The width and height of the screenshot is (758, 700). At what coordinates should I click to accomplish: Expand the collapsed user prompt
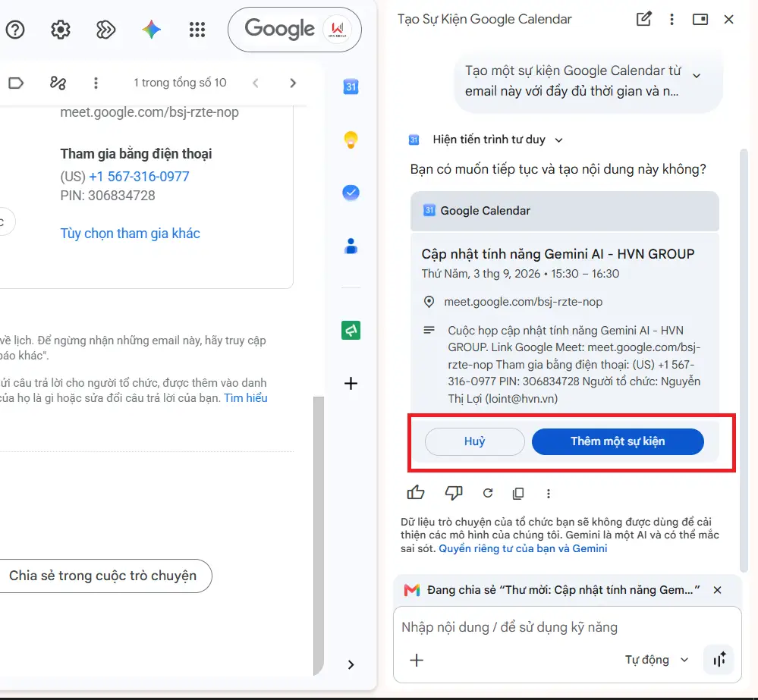pos(697,76)
